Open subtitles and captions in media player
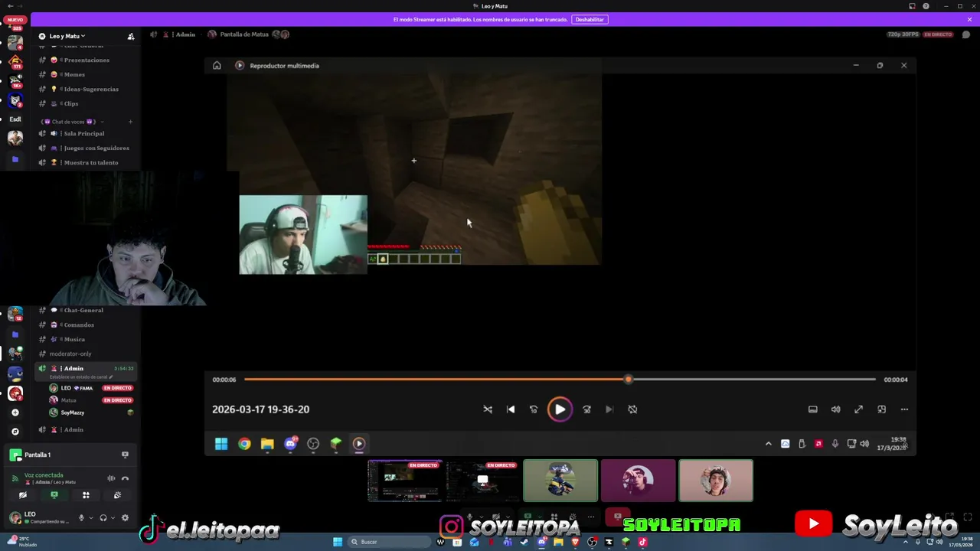The width and height of the screenshot is (980, 551). [x=813, y=409]
